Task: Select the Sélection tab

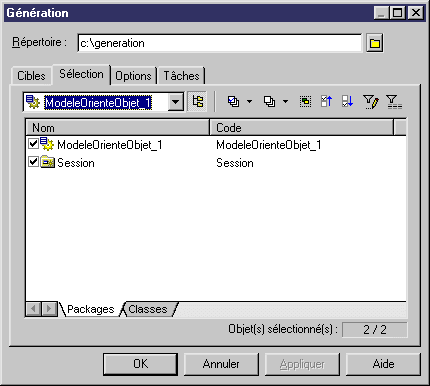Action: click(x=81, y=74)
